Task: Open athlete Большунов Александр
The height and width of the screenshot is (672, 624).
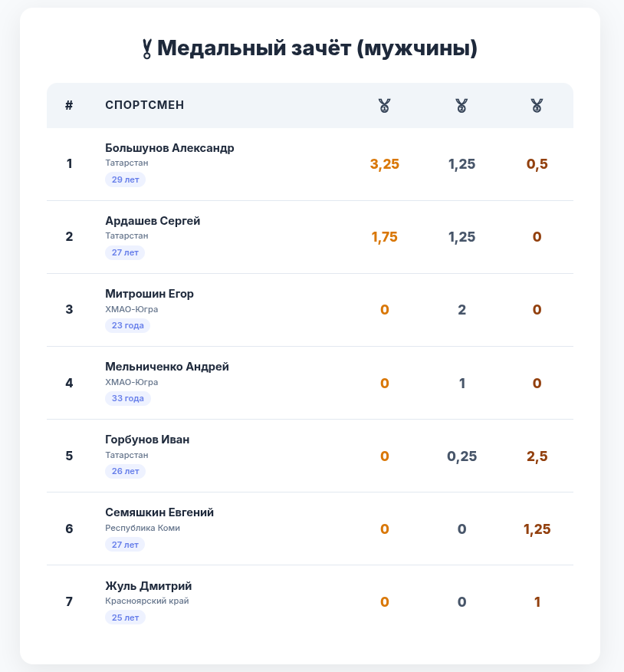Action: [169, 148]
